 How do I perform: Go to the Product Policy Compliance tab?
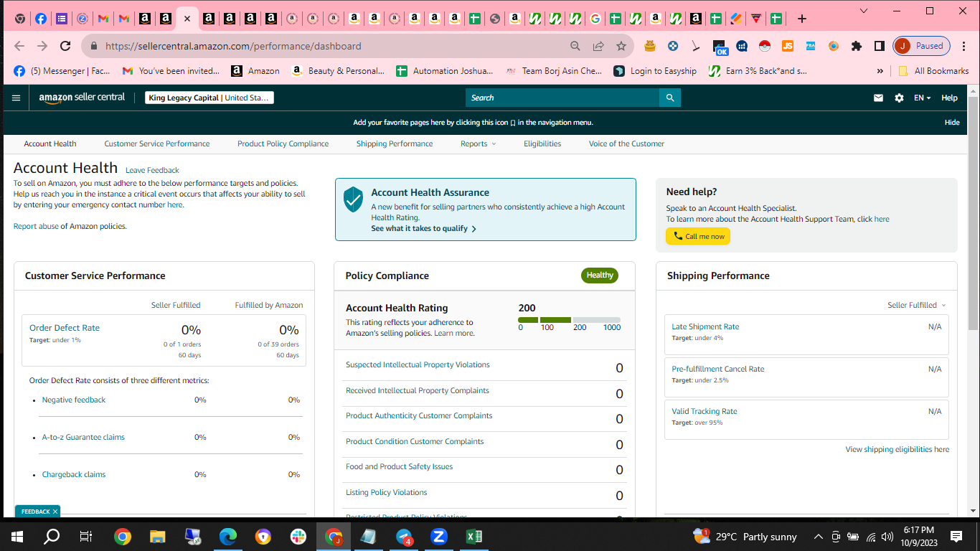click(x=283, y=143)
